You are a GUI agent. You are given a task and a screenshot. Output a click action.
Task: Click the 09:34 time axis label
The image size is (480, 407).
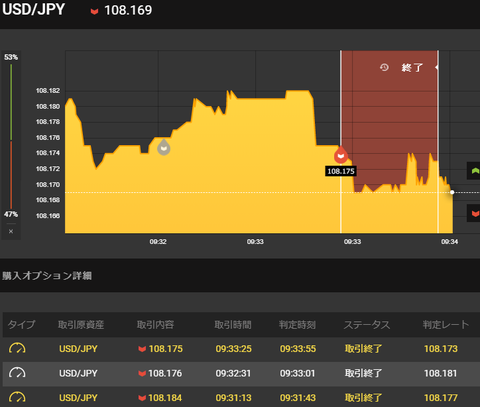pyautogui.click(x=450, y=242)
